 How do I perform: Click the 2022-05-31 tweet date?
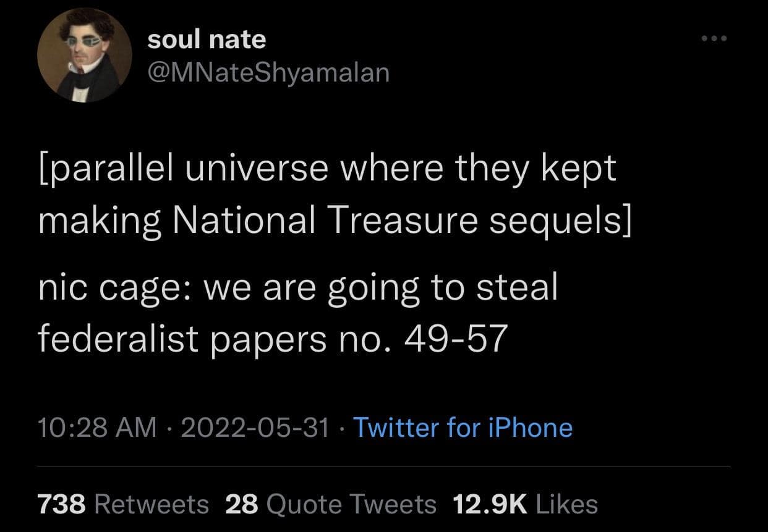coord(256,428)
